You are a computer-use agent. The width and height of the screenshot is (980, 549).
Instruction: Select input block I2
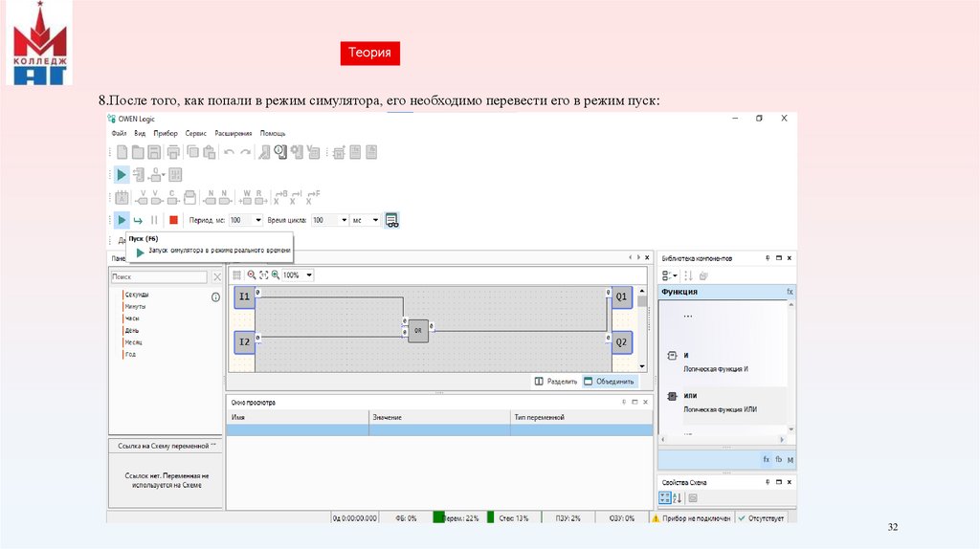[x=244, y=342]
